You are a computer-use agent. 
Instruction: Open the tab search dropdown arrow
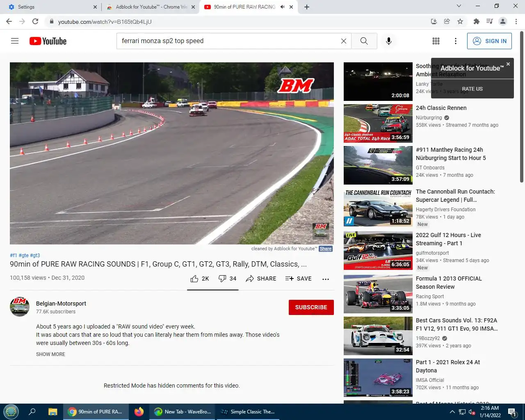(459, 6)
